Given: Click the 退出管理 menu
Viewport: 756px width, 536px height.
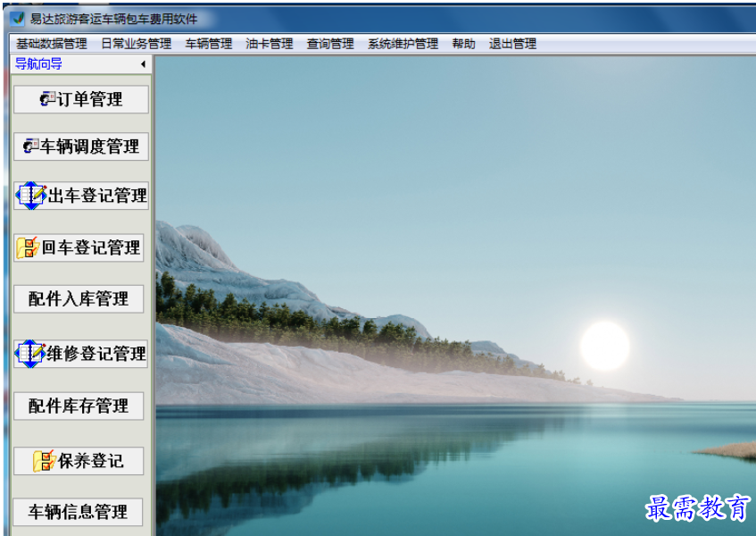Looking at the screenshot, I should pyautogui.click(x=512, y=44).
